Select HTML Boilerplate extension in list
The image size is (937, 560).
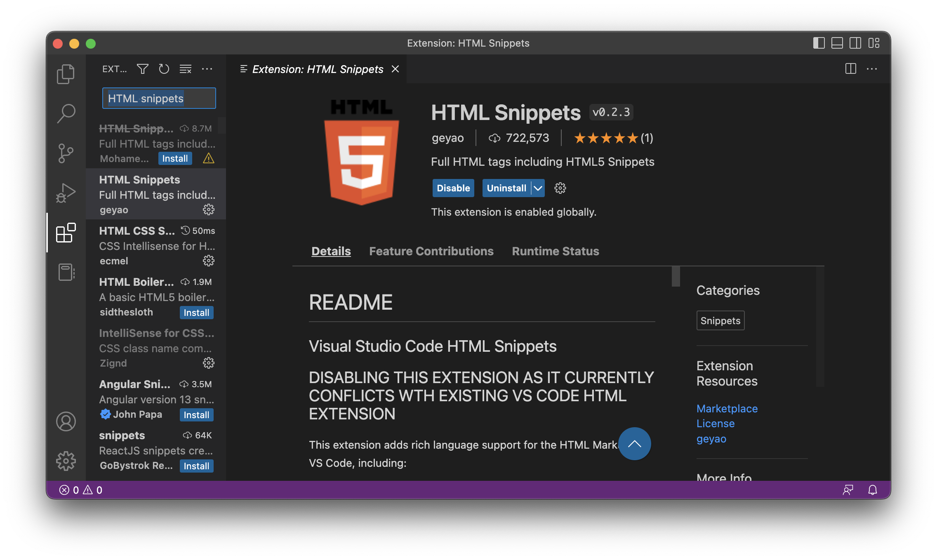[156, 296]
